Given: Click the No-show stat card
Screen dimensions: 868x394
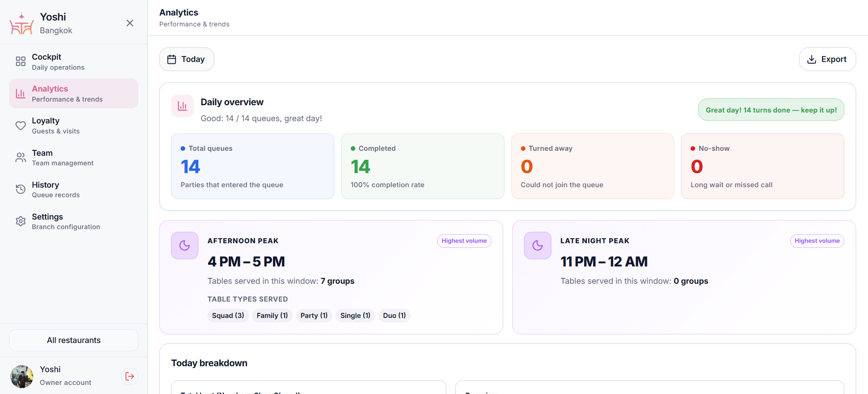Looking at the screenshot, I should click(762, 166).
